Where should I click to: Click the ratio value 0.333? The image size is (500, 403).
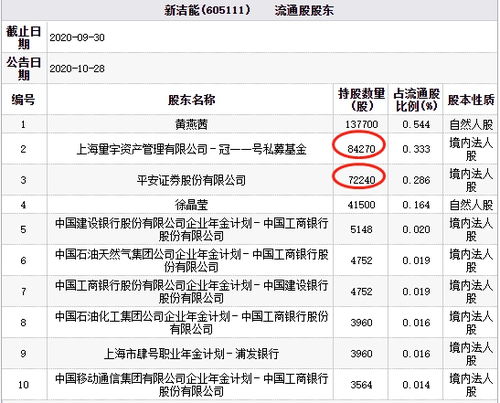click(x=416, y=149)
